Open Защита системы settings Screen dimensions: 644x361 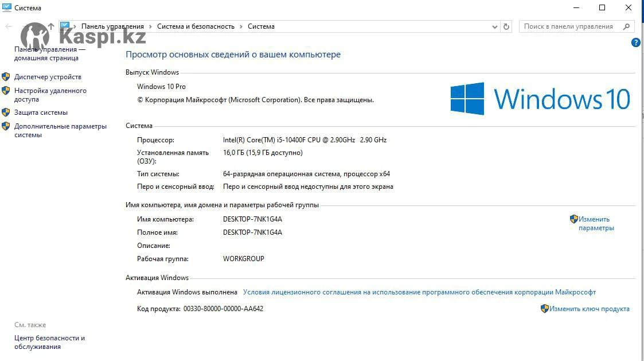point(41,112)
